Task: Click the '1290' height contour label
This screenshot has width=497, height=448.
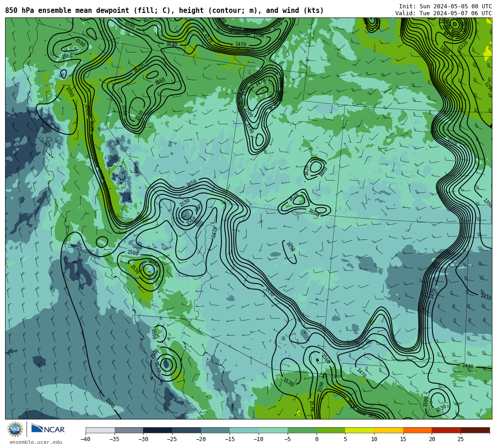Action: [488, 86]
